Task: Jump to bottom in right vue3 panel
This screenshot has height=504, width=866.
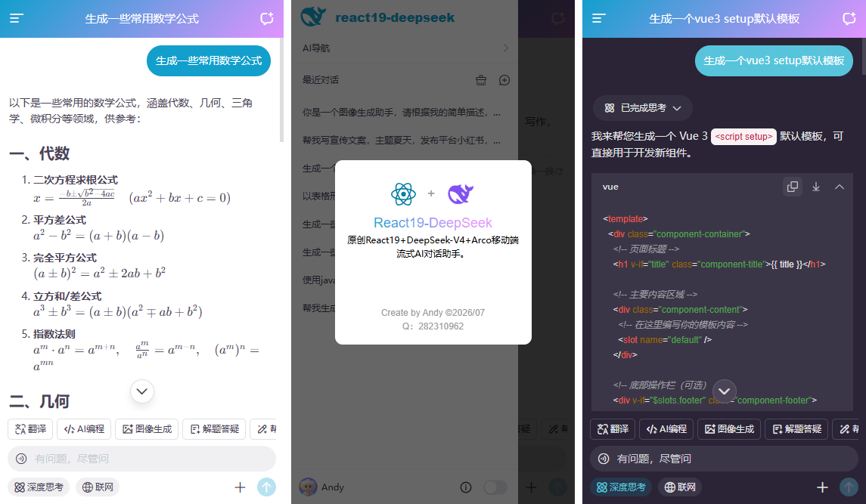Action: pos(724,391)
